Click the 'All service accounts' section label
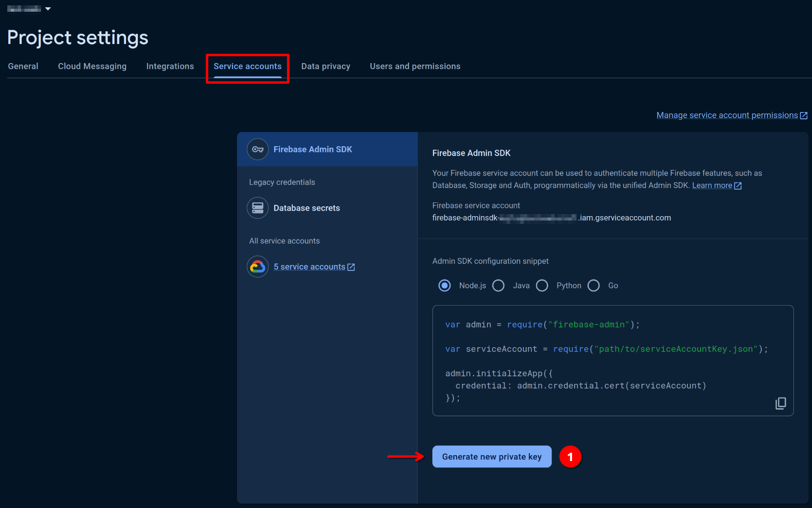Viewport: 812px width, 508px height. pos(284,241)
